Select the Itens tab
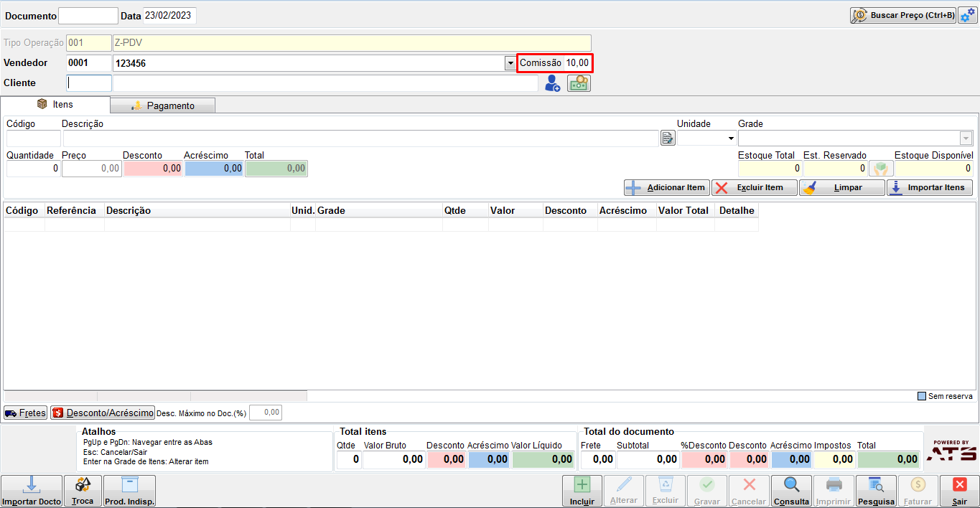Viewport: 980px width, 508px height. (56, 104)
